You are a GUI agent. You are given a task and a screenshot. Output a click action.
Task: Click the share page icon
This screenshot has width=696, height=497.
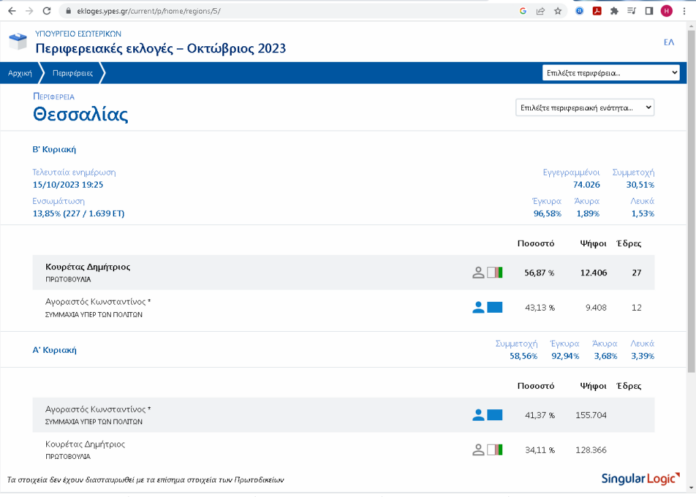coord(540,11)
